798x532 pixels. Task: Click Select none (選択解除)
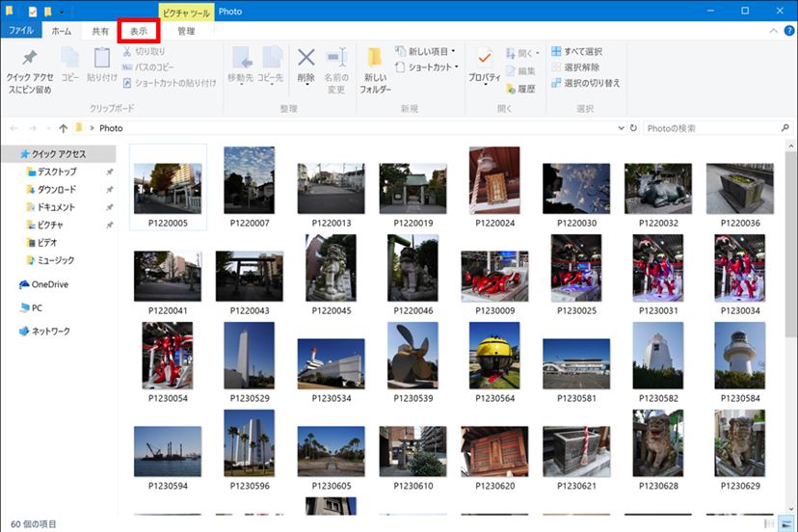tap(575, 67)
